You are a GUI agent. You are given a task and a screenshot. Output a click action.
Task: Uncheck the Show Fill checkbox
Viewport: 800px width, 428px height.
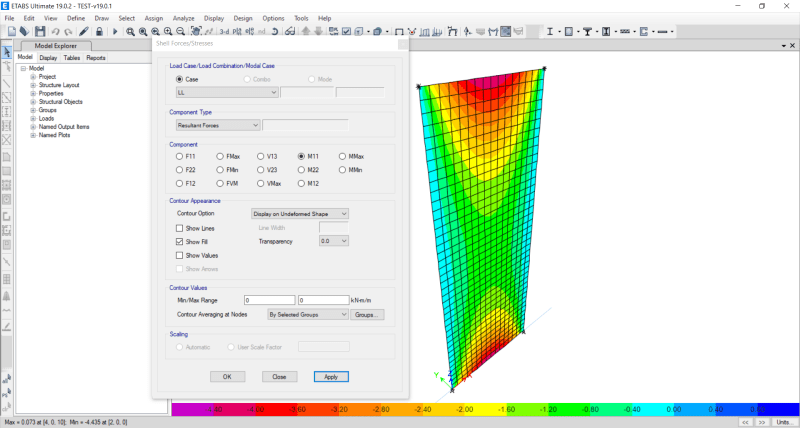pyautogui.click(x=179, y=241)
